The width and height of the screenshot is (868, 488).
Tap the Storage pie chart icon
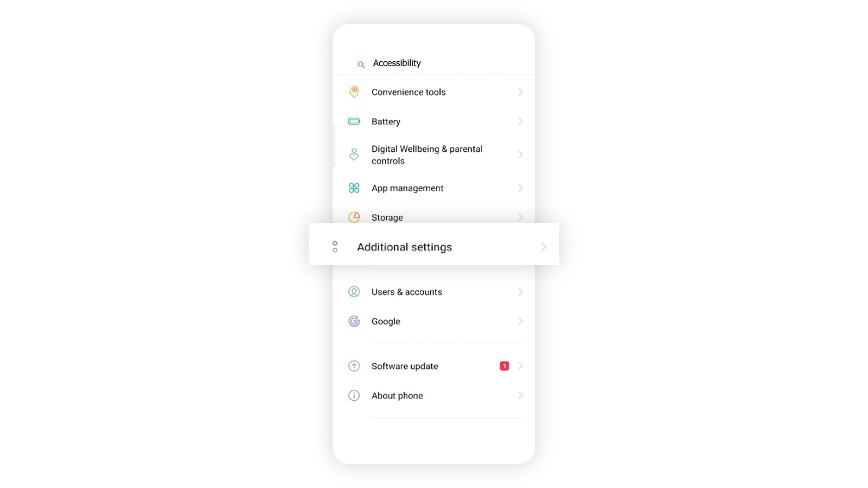coord(354,217)
